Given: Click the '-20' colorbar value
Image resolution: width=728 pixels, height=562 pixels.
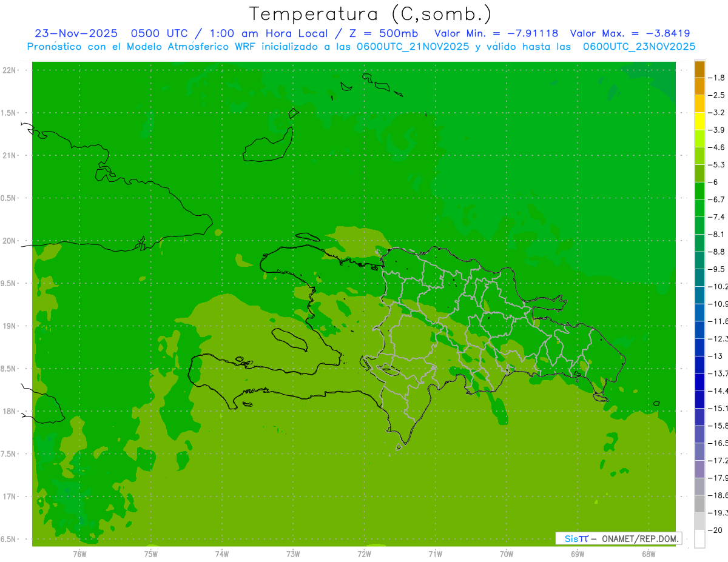Looking at the screenshot, I should point(715,530).
